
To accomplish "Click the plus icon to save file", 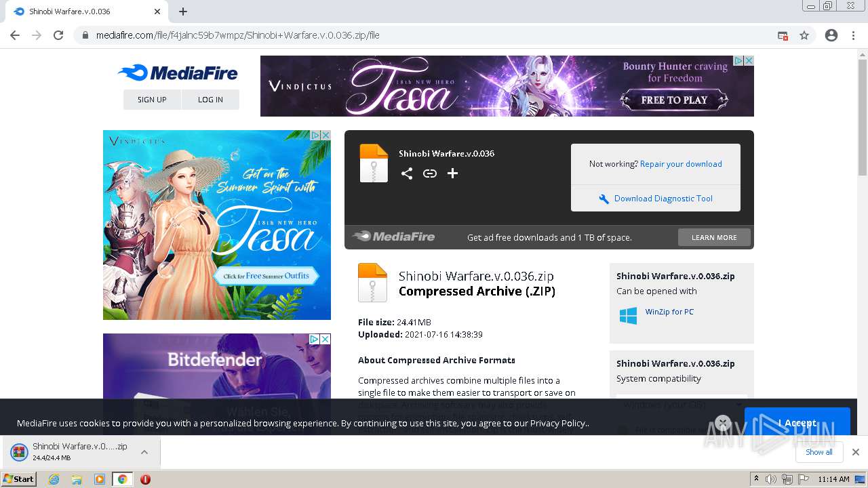I will click(x=453, y=174).
